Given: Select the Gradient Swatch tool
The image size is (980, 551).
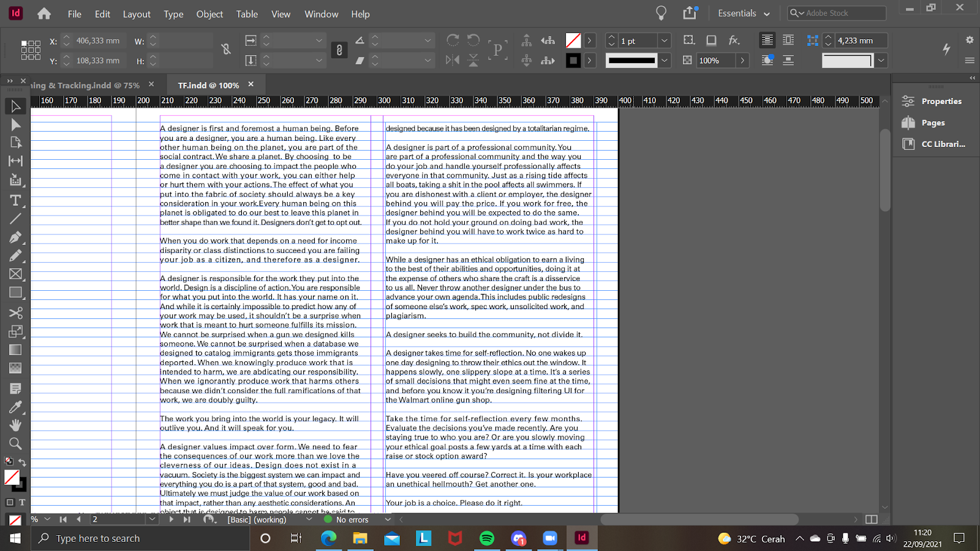Looking at the screenshot, I should (x=15, y=350).
